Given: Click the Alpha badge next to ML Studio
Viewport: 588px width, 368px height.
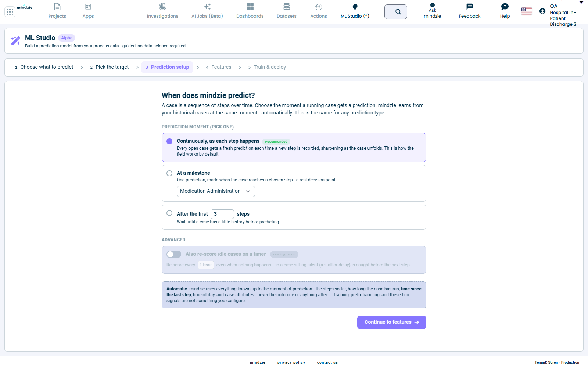Looking at the screenshot, I should point(67,38).
